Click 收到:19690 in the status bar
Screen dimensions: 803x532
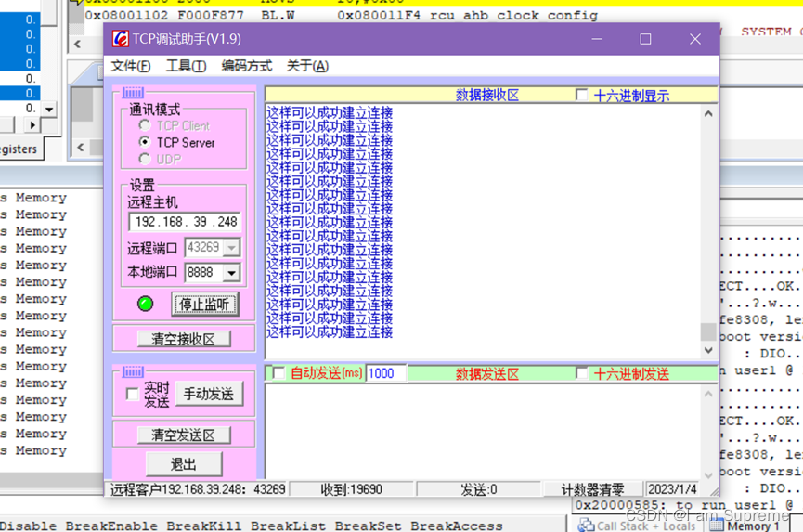(x=351, y=489)
